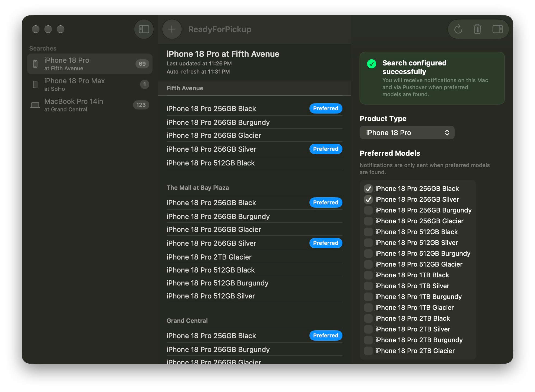Screen dimensions: 535x392
Task: Click the 123 results badge in sidebar
Action: coord(141,105)
